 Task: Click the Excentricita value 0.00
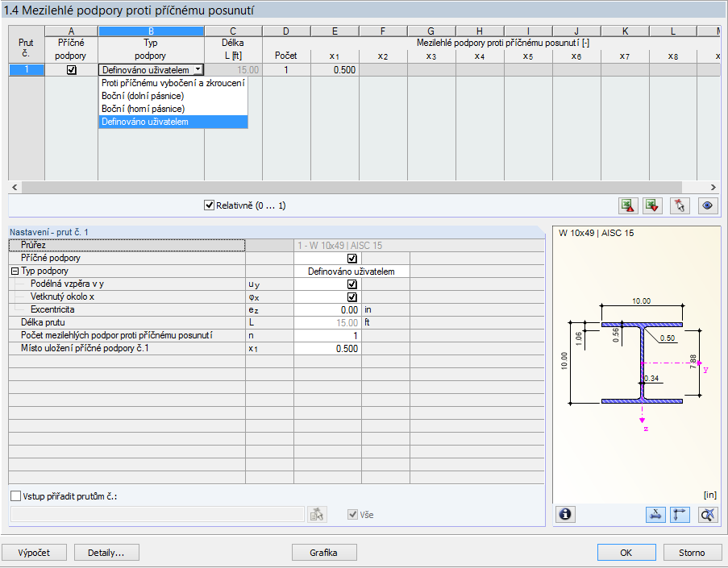pos(328,310)
